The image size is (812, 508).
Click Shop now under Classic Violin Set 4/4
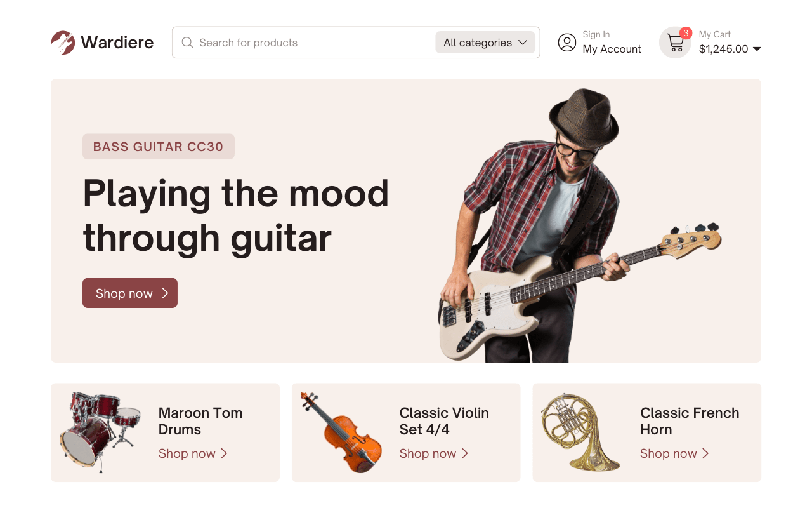(x=428, y=453)
